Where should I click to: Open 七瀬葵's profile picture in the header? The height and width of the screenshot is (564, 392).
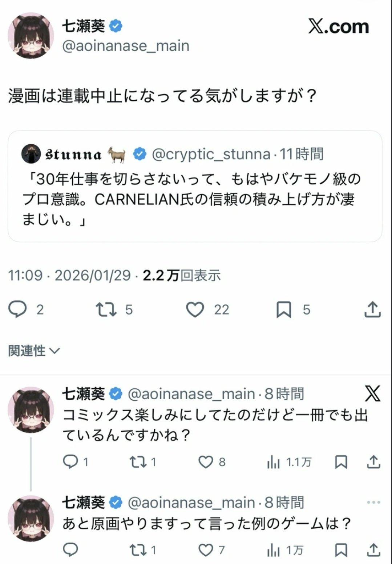click(31, 36)
